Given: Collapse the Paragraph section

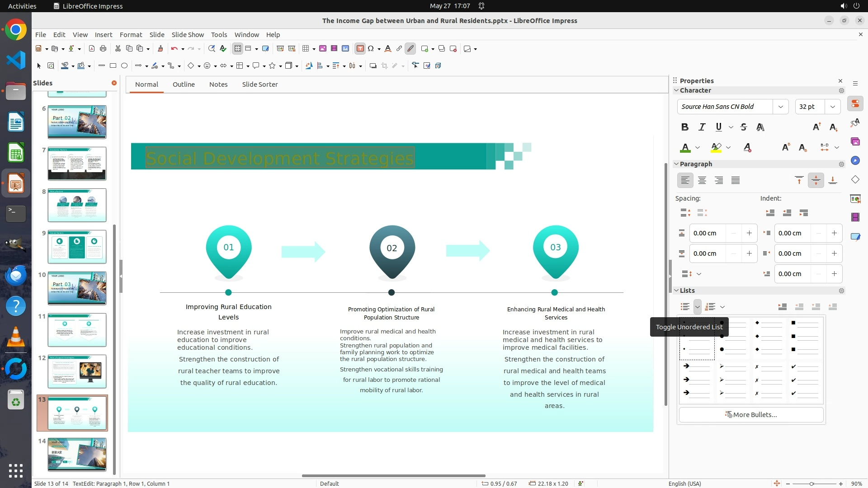Looking at the screenshot, I should (x=677, y=164).
